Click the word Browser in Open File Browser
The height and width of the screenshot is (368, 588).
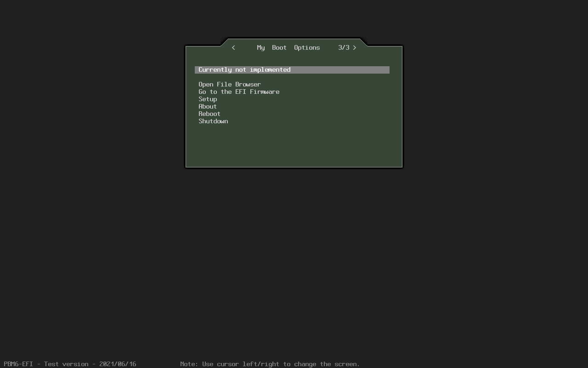click(248, 85)
